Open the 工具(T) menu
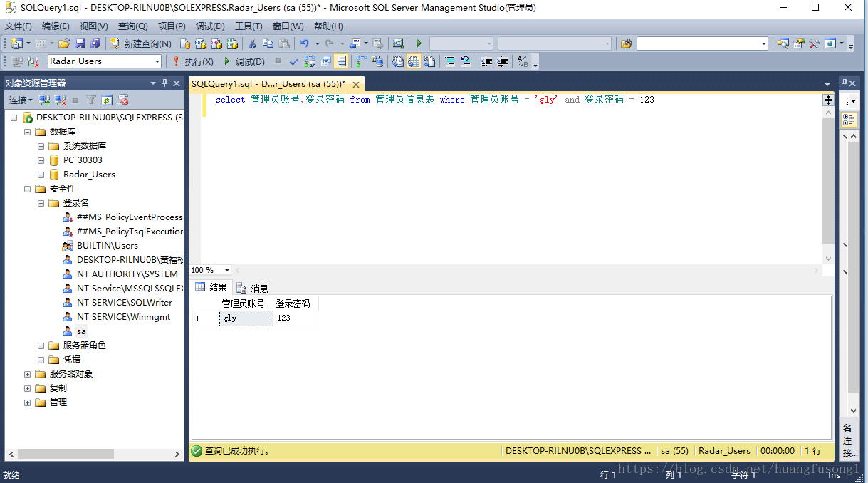Screen dimensions: 868x483 (x=249, y=26)
